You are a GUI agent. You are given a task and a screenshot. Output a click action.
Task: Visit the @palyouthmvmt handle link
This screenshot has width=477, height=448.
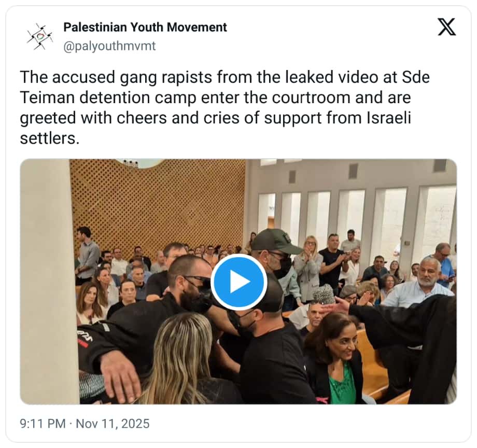(x=109, y=46)
